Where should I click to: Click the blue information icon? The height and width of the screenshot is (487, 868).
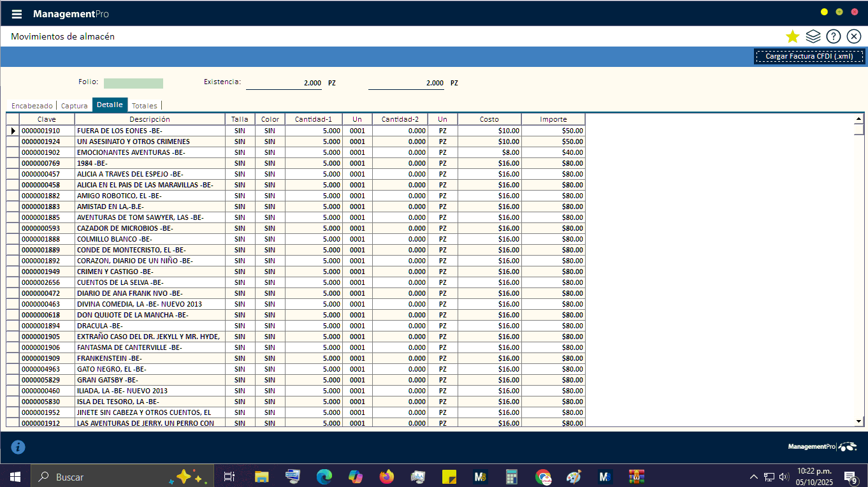point(18,447)
